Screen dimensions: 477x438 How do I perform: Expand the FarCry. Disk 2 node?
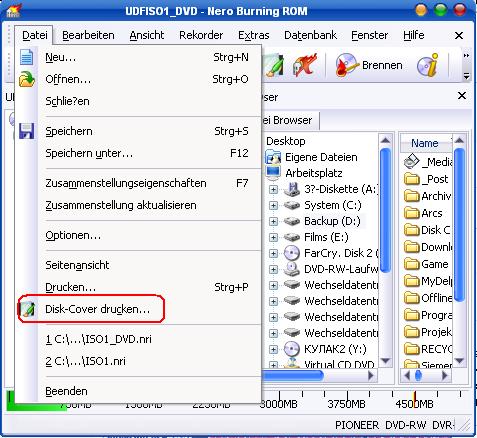[273, 253]
